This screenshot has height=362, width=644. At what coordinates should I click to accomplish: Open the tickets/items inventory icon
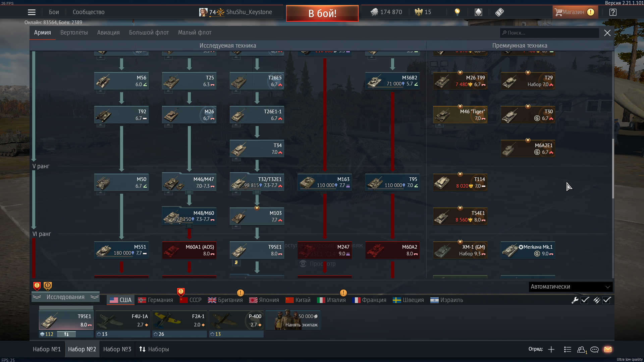pos(499,12)
